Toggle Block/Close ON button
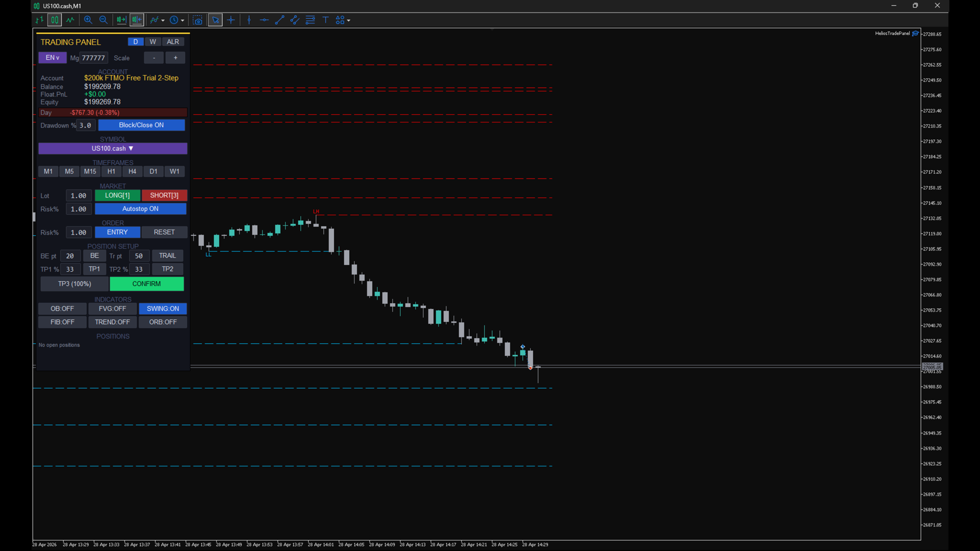The width and height of the screenshot is (980, 551). 141,125
